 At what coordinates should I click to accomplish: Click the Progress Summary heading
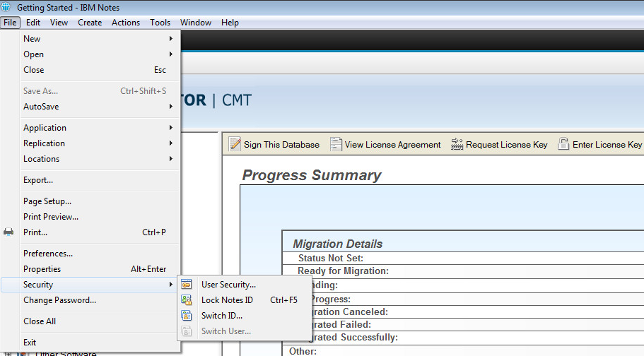tap(312, 175)
